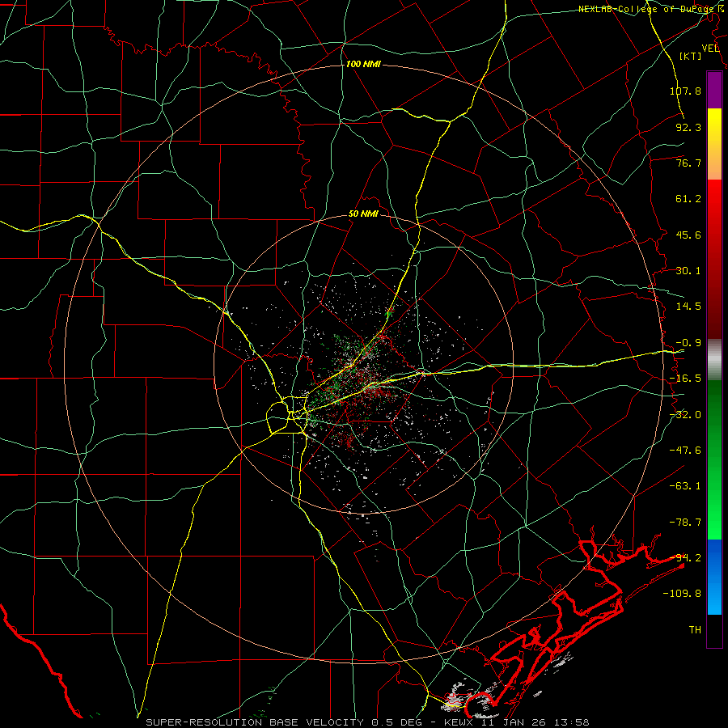Click the -32.0 value on velocity scale
Viewport: 728px width, 728px height.
click(685, 415)
